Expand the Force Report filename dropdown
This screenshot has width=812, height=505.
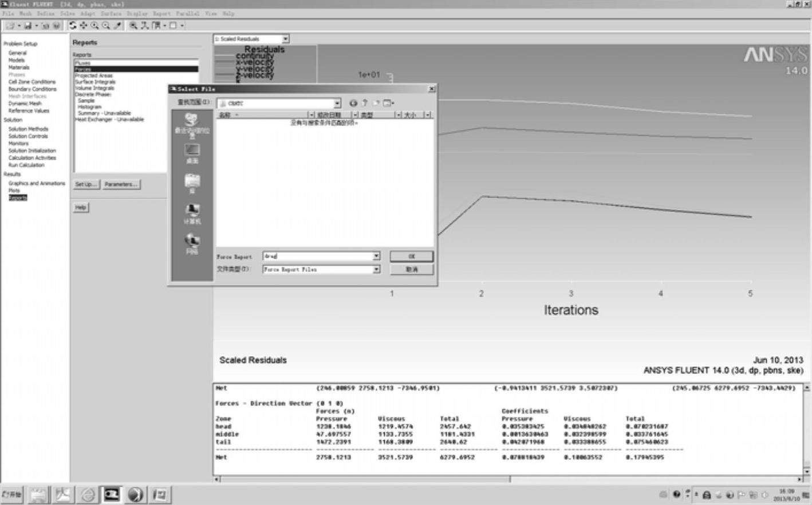tap(376, 257)
